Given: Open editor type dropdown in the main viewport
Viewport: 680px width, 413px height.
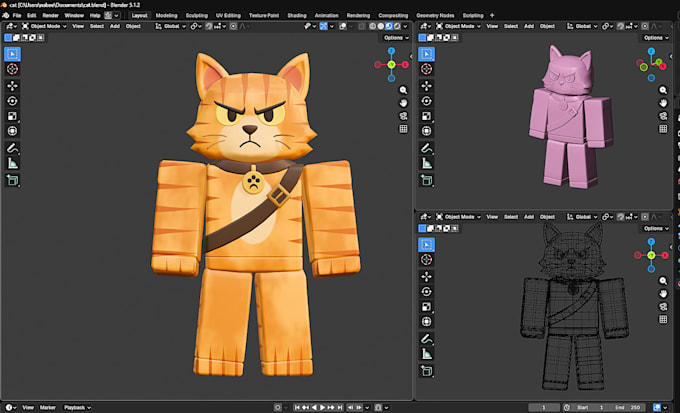Looking at the screenshot, I should [x=12, y=26].
